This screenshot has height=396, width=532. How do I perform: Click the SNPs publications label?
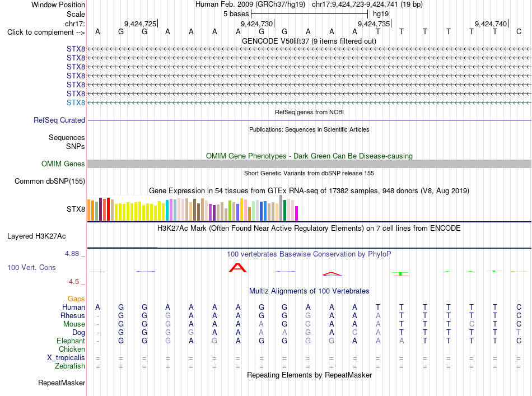(x=76, y=146)
